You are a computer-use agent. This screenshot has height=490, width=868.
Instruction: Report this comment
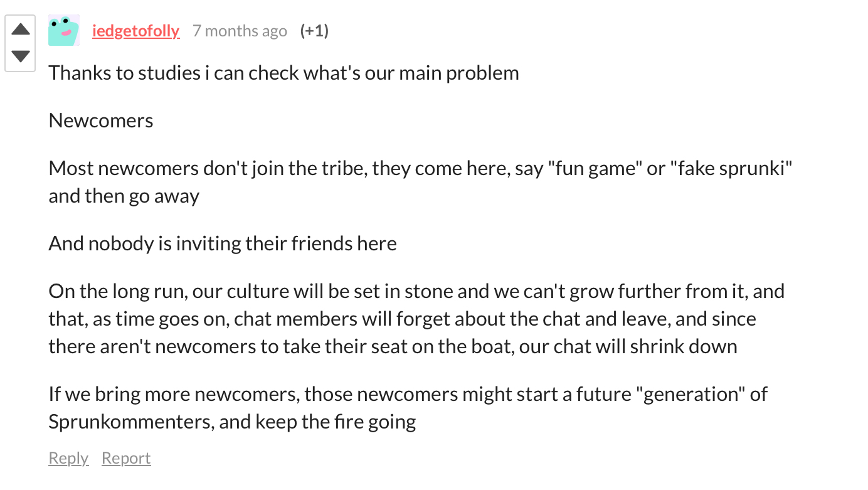[126, 458]
